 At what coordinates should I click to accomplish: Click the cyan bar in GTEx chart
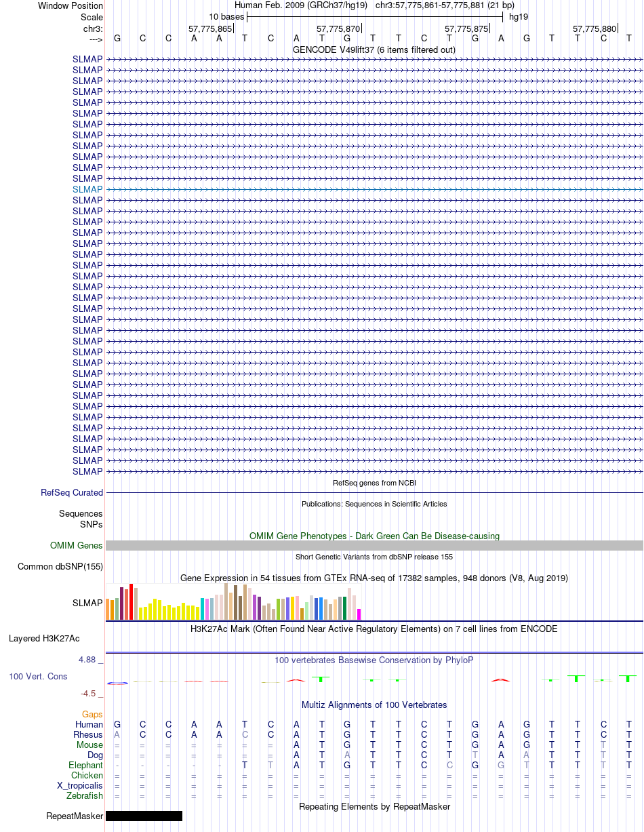(203, 609)
